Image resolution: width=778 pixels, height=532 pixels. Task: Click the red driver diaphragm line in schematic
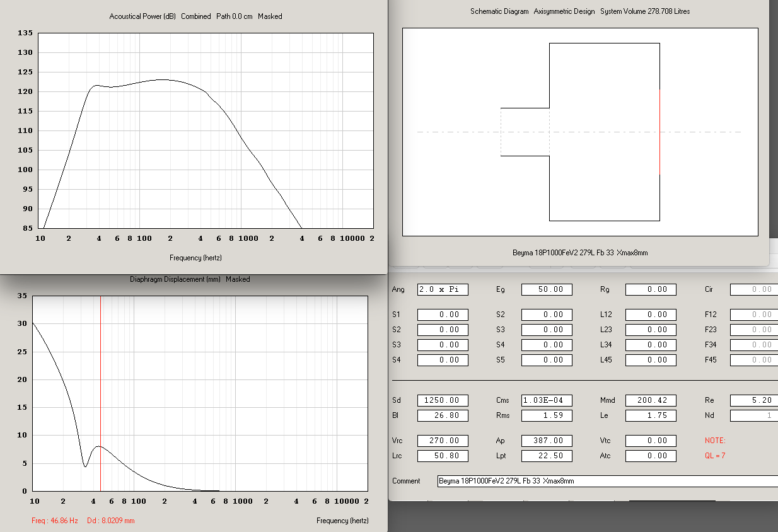[x=659, y=132]
